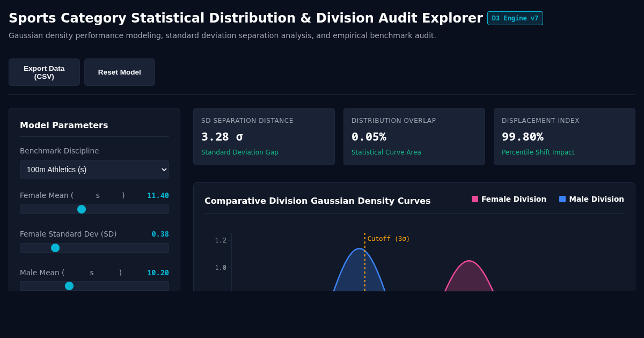Open the Benchmark Discipline dropdown
Screen dimensions: 644x338
(x=94, y=170)
